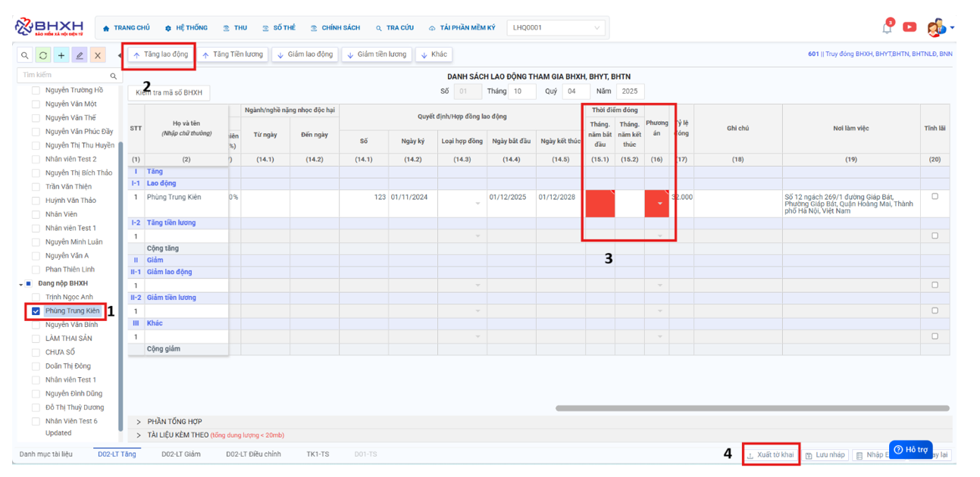Click the magnifier icon above employee list
The height and width of the screenshot is (477, 980).
[x=25, y=55]
